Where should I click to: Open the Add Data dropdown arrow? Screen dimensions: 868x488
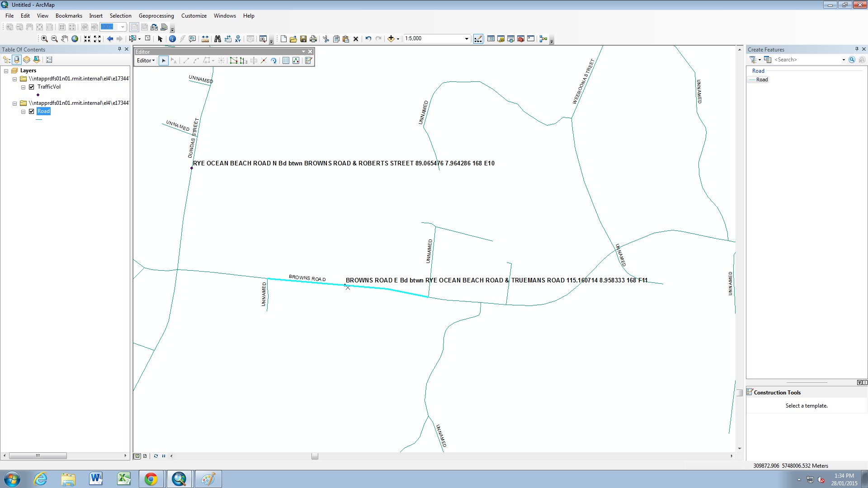398,39
